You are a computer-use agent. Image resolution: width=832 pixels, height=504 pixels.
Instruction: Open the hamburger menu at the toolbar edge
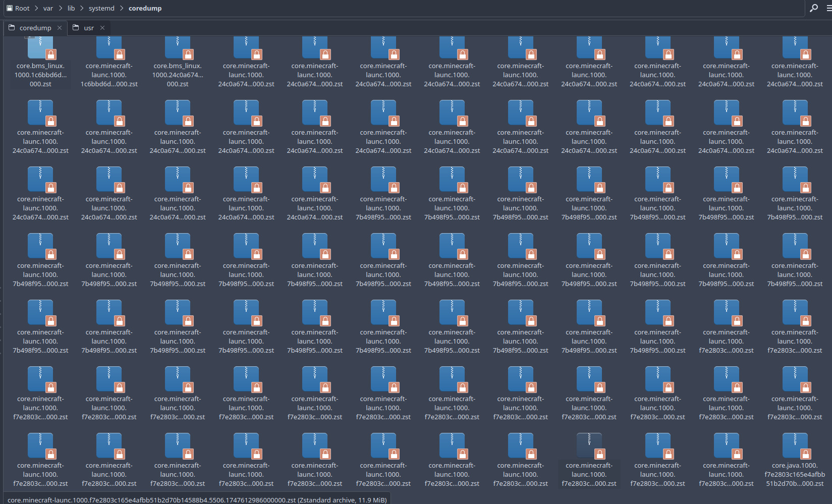[828, 8]
